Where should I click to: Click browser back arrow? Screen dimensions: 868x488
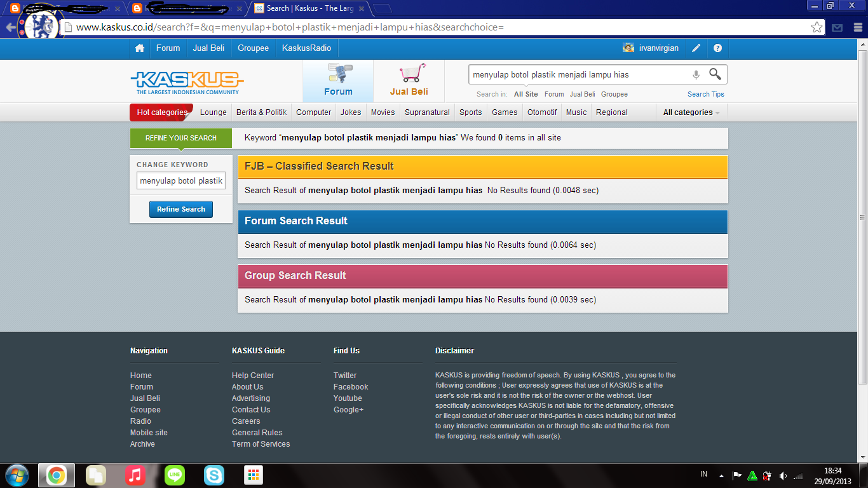(11, 27)
